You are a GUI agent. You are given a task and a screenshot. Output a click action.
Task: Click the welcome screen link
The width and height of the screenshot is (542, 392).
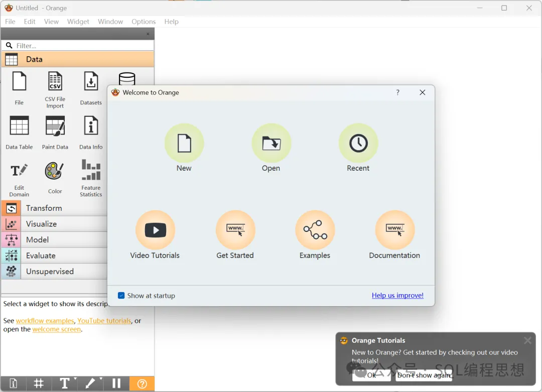[x=57, y=329]
